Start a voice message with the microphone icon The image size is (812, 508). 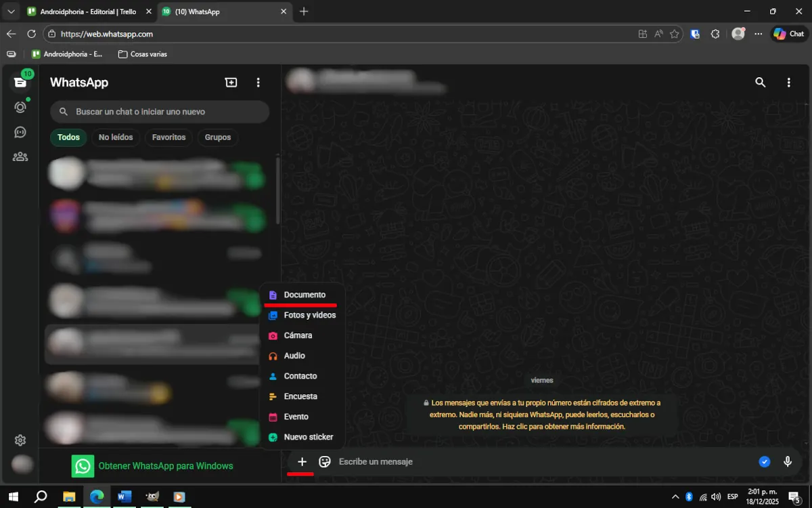tap(787, 461)
